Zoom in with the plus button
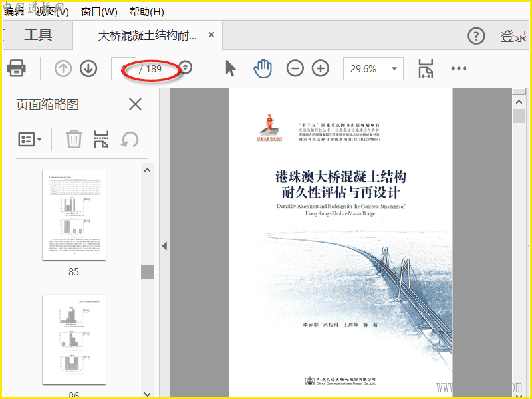Screen dimensions: 532x399 click(x=321, y=68)
